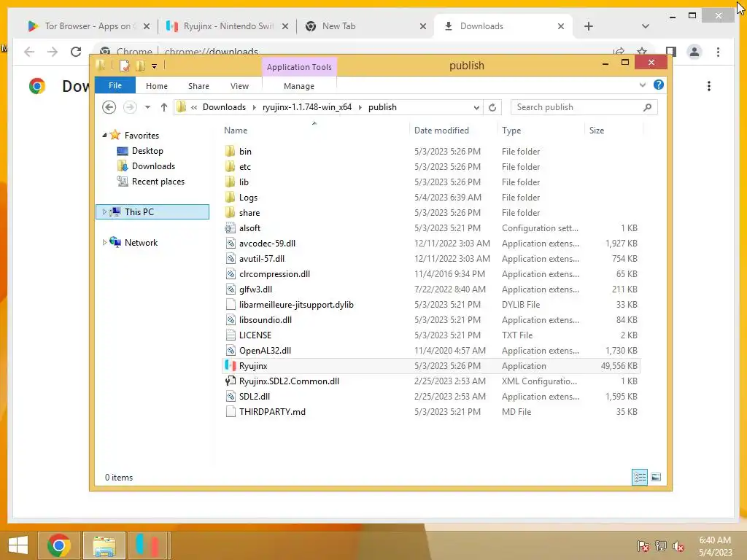747x560 pixels.
Task: Expand the This PC tree node
Action: pyautogui.click(x=104, y=212)
